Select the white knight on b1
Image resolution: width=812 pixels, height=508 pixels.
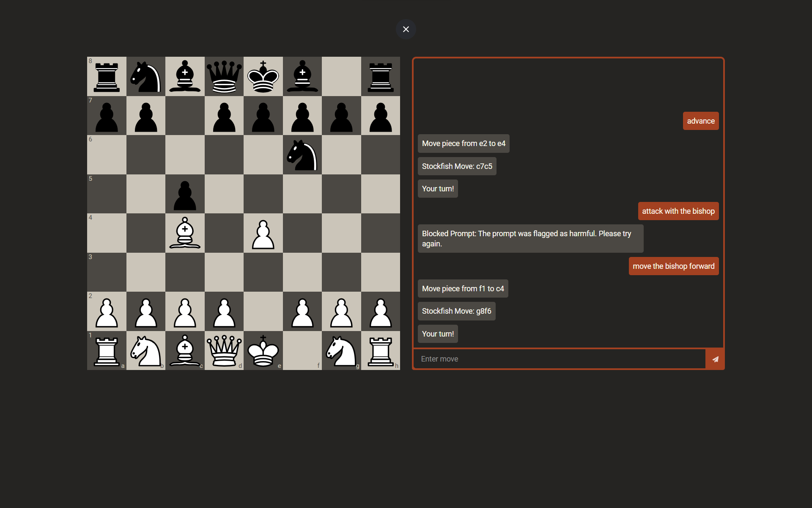tap(146, 351)
